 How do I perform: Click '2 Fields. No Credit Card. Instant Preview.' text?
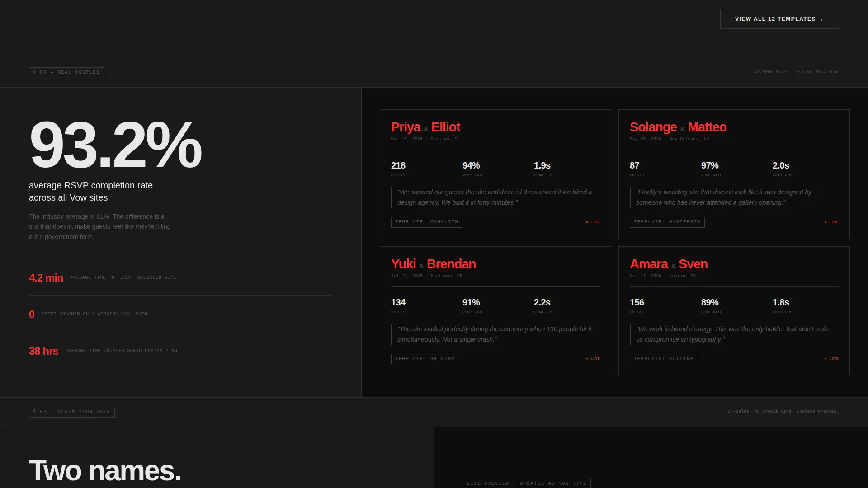[783, 411]
